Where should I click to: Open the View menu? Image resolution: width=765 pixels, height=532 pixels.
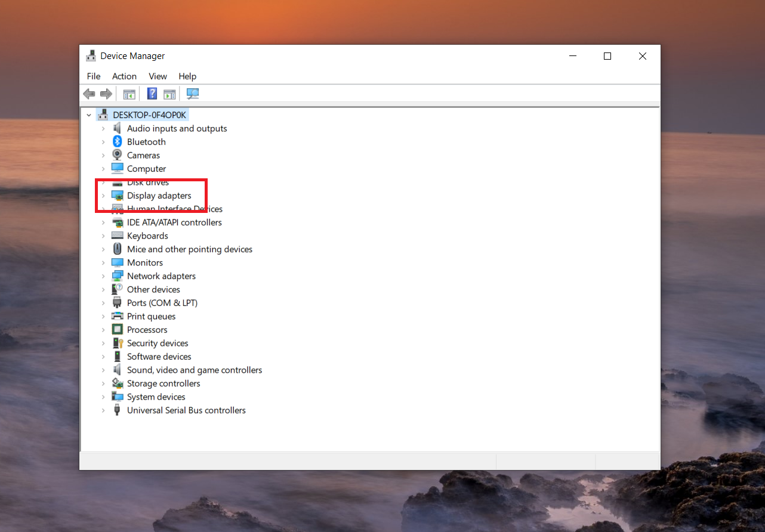[158, 76]
